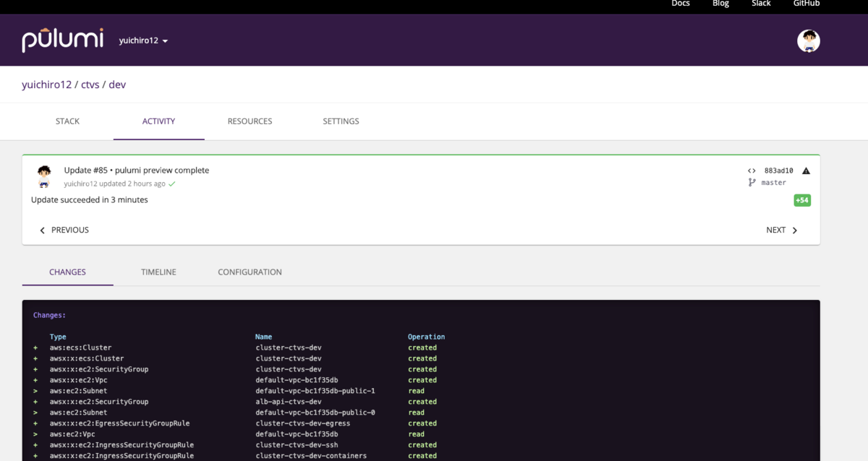Click the green +54 badge
This screenshot has width=868, height=461.
point(801,200)
